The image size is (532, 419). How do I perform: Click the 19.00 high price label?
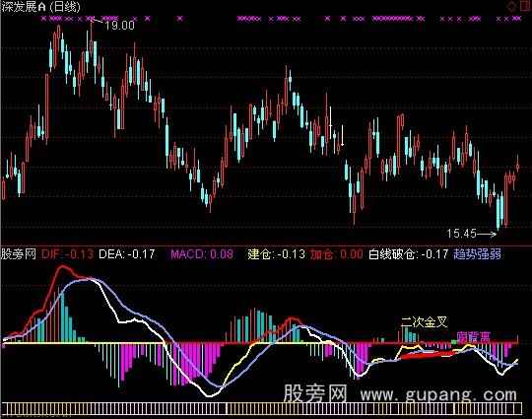(x=119, y=25)
